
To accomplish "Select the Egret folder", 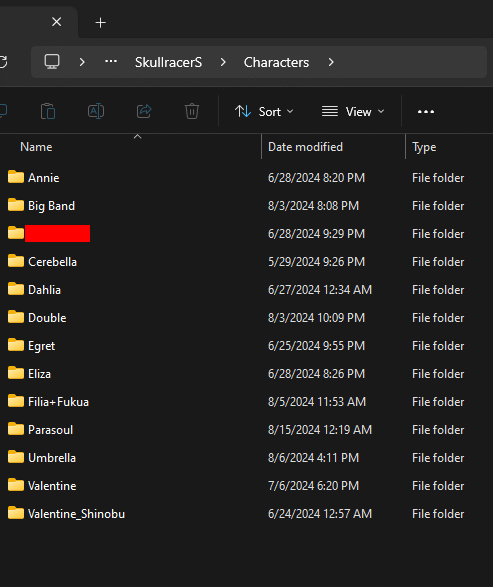I will point(42,346).
